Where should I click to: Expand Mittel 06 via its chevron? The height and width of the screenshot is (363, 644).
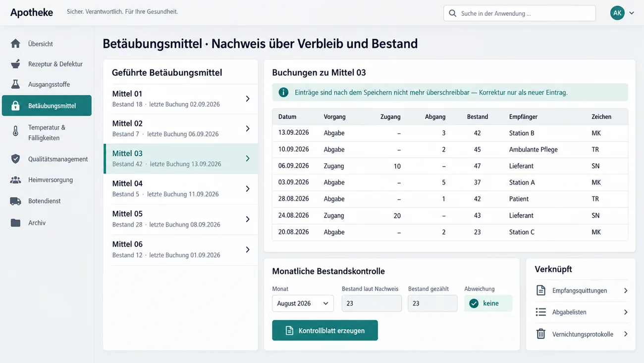tap(248, 249)
